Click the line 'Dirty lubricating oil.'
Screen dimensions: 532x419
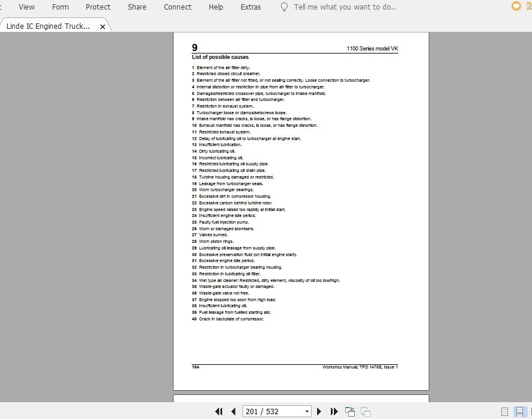point(217,151)
